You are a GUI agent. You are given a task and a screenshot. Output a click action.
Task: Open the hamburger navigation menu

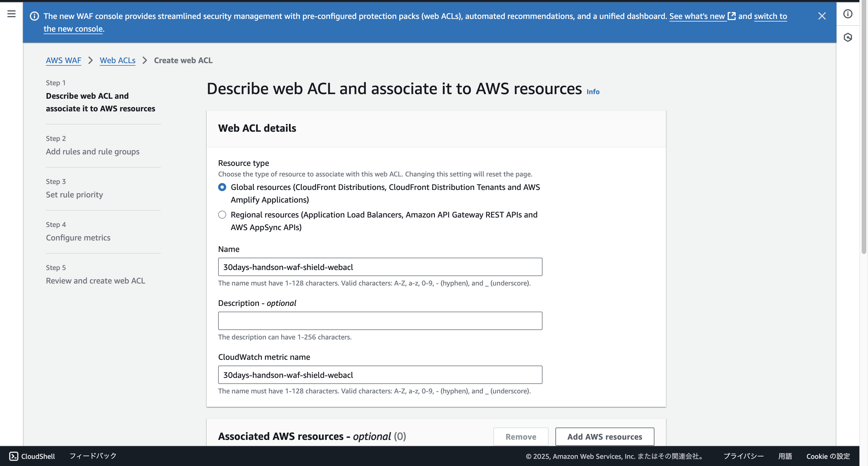click(x=11, y=14)
